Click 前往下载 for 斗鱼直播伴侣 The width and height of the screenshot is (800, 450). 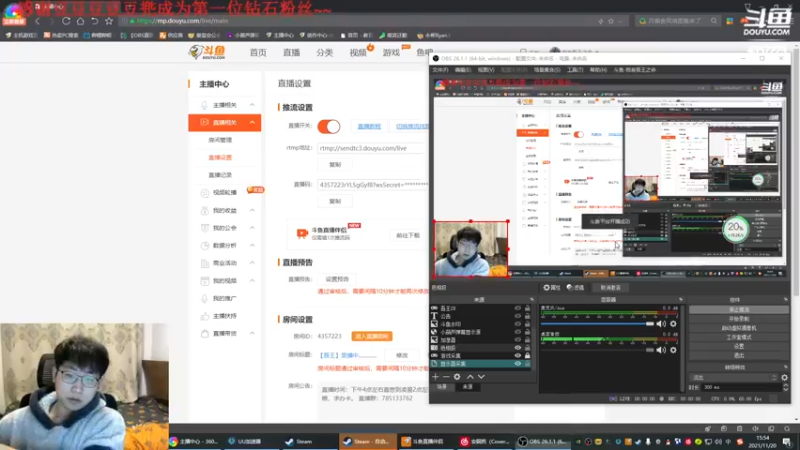(x=408, y=235)
